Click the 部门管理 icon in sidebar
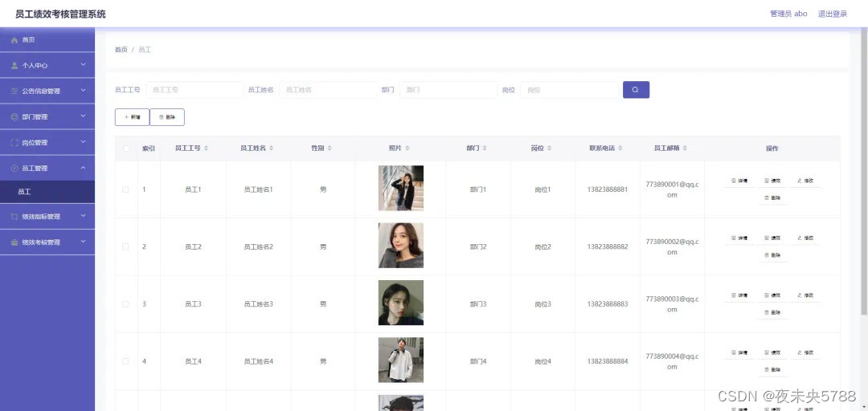Viewport: 868px width, 411px height. click(x=15, y=116)
